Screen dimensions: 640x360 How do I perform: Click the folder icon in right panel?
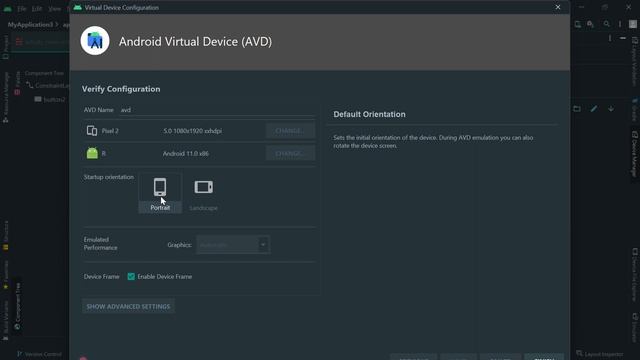(x=577, y=109)
